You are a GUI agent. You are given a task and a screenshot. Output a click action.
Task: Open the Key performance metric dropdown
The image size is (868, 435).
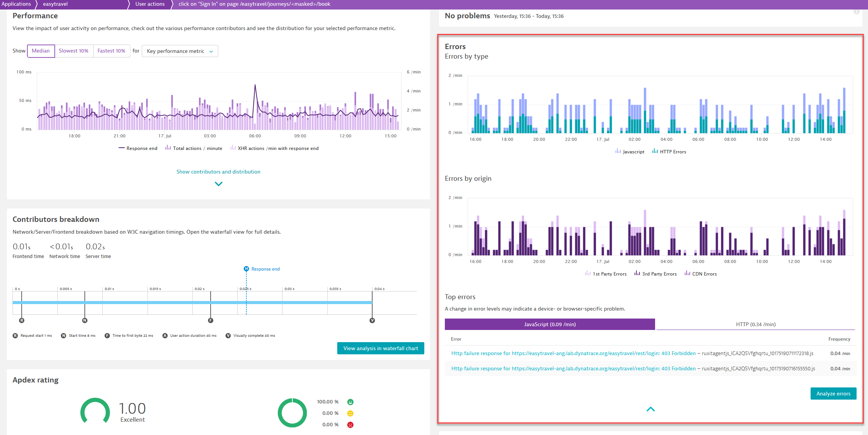pos(179,51)
